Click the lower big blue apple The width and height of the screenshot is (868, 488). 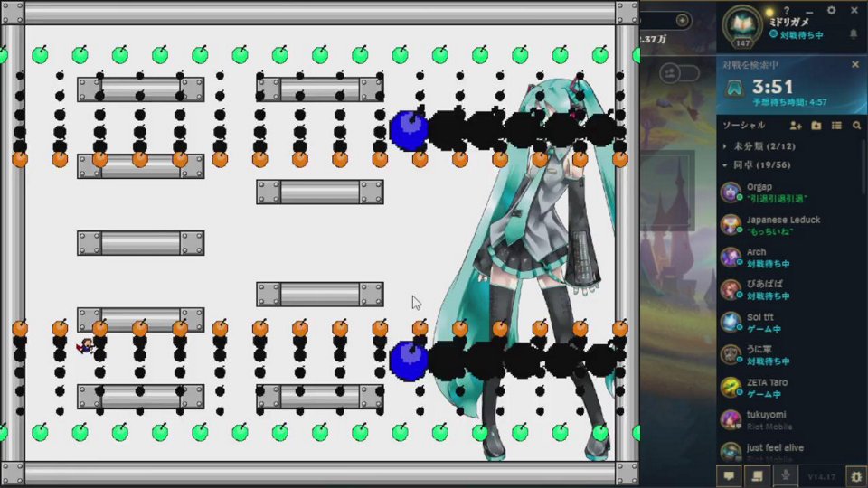(x=409, y=361)
